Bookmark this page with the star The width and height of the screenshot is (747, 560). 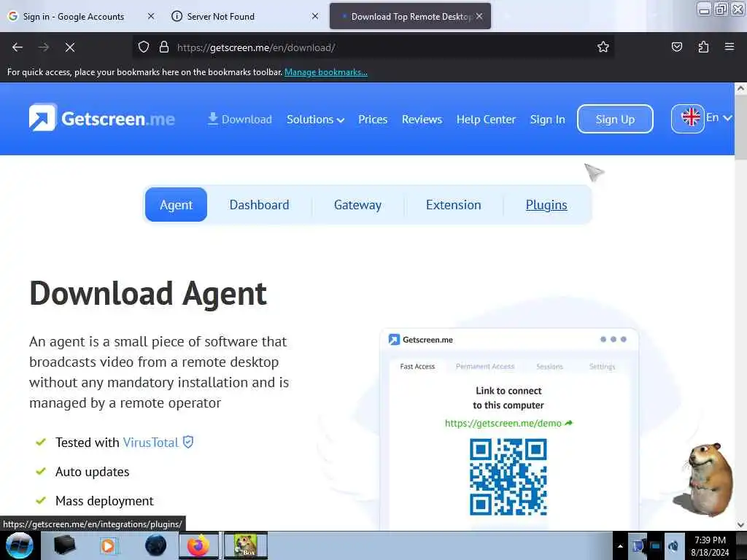coord(603,47)
